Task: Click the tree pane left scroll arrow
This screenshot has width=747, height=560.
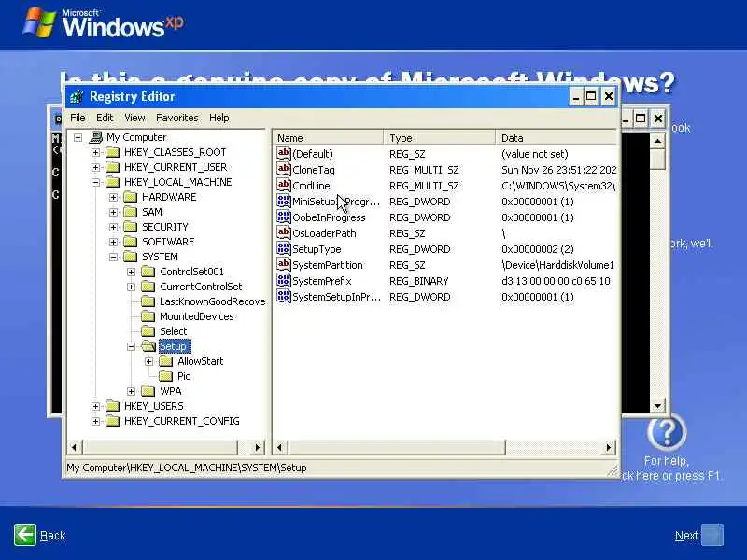Action: click(74, 448)
